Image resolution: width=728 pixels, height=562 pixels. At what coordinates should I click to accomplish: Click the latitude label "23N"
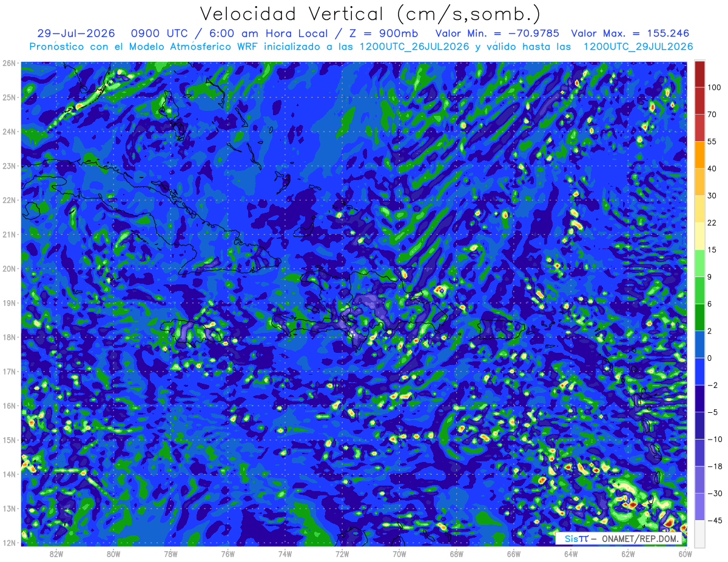[x=9, y=166]
